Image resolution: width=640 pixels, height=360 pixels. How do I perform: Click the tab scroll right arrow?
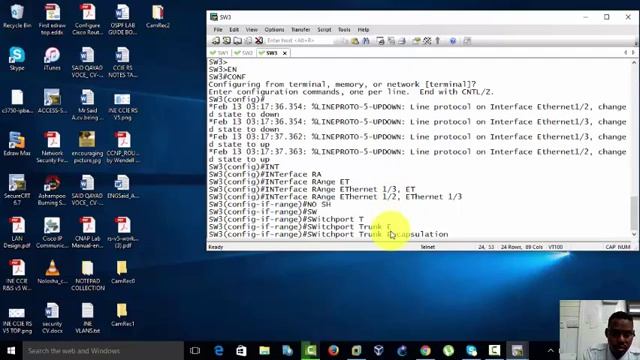click(x=633, y=53)
